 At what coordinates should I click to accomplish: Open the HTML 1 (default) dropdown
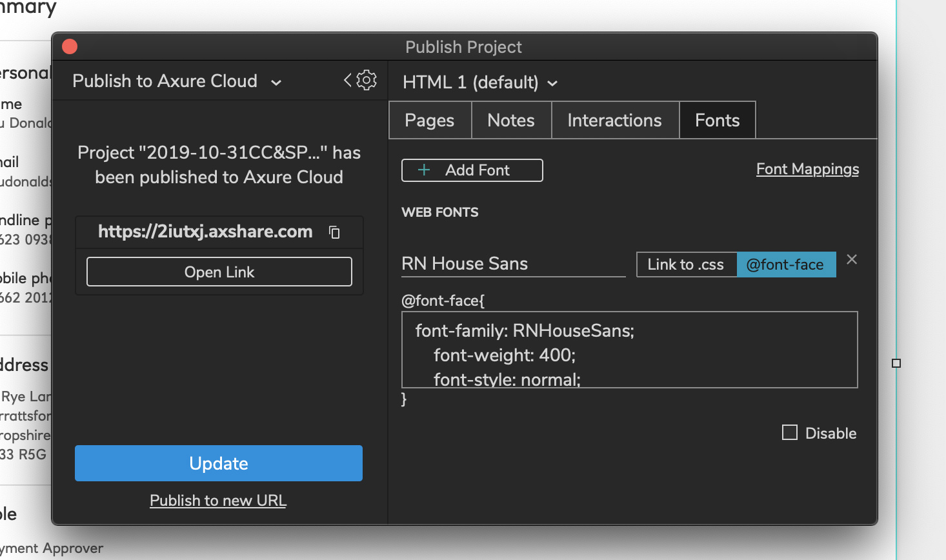tap(479, 83)
